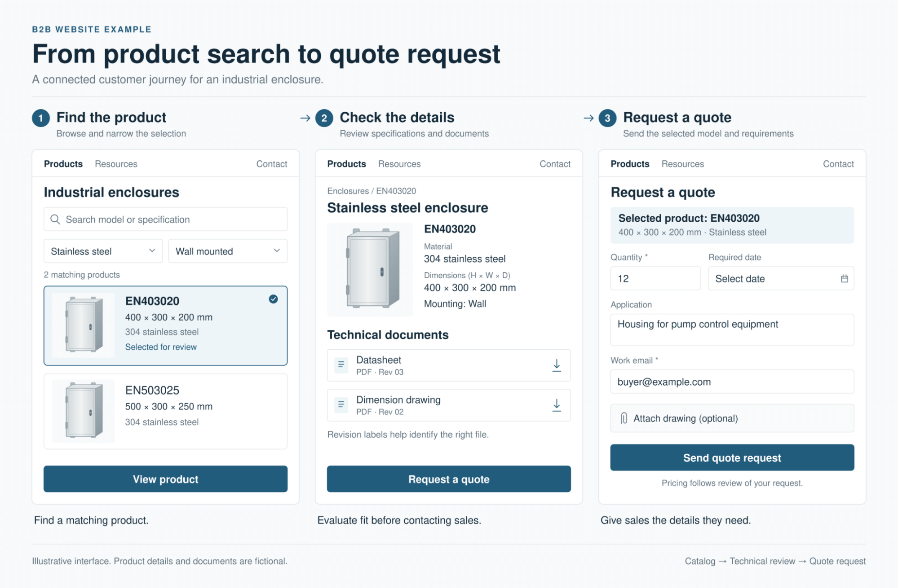Focus the Search model or specification field
The width and height of the screenshot is (898, 588).
pos(165,219)
